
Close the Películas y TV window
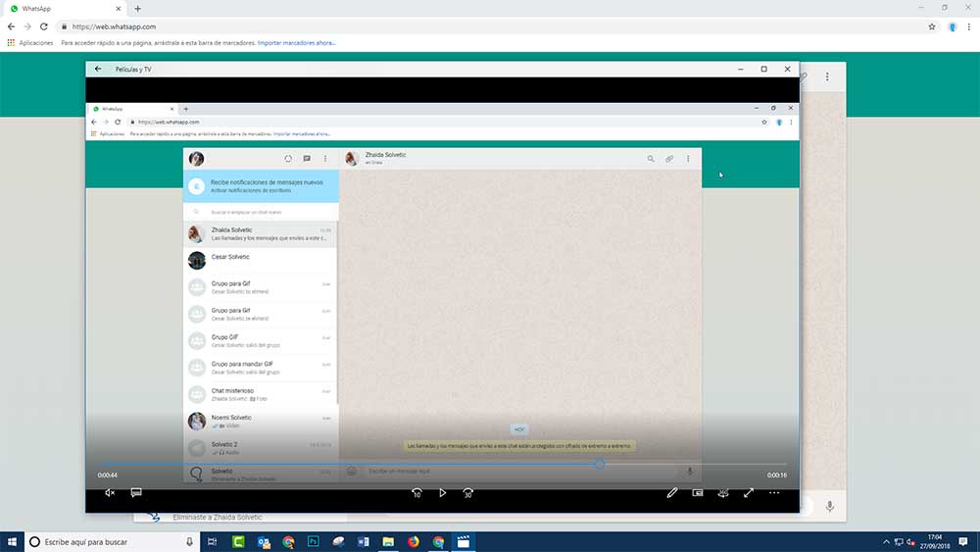788,69
